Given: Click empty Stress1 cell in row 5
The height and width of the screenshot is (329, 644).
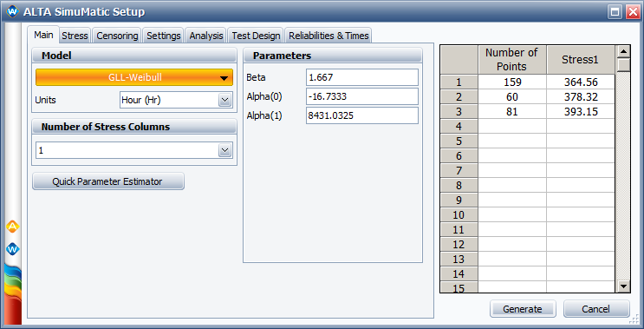Looking at the screenshot, I should coord(581,141).
